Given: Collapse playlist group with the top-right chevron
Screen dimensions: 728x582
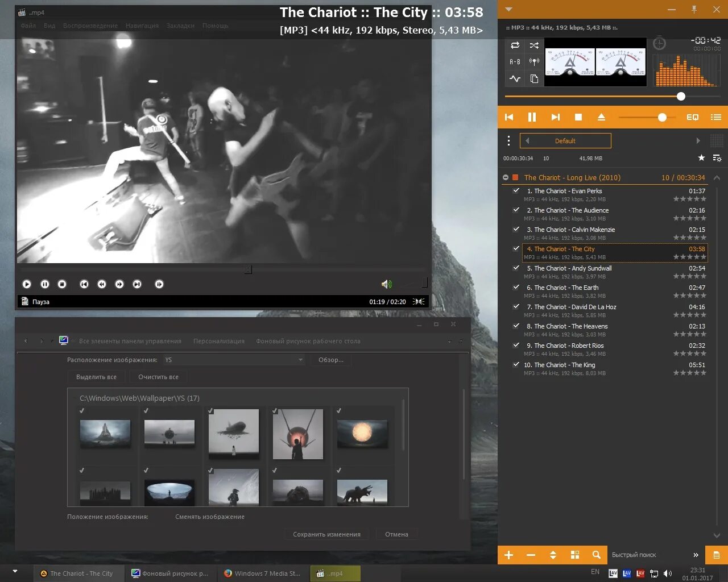Looking at the screenshot, I should [717, 178].
